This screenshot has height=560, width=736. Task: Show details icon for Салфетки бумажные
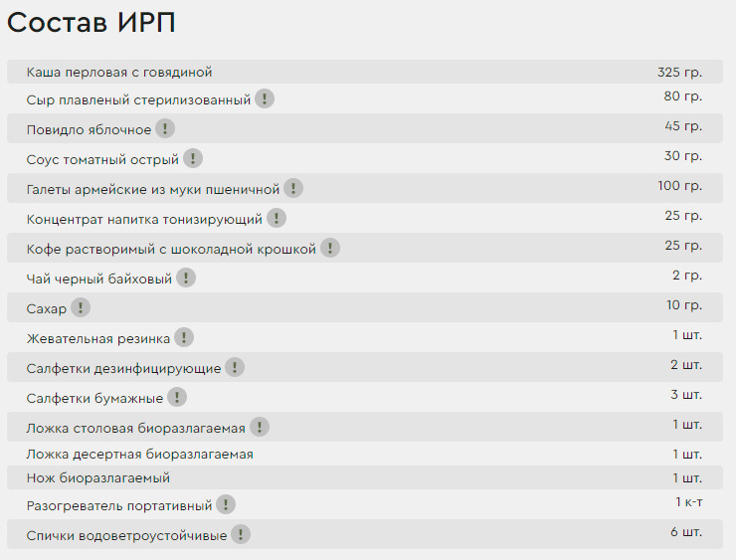click(x=177, y=397)
